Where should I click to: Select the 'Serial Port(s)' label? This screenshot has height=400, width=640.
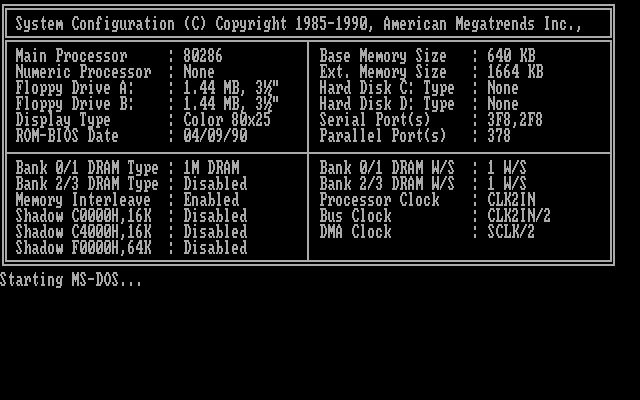click(375, 120)
